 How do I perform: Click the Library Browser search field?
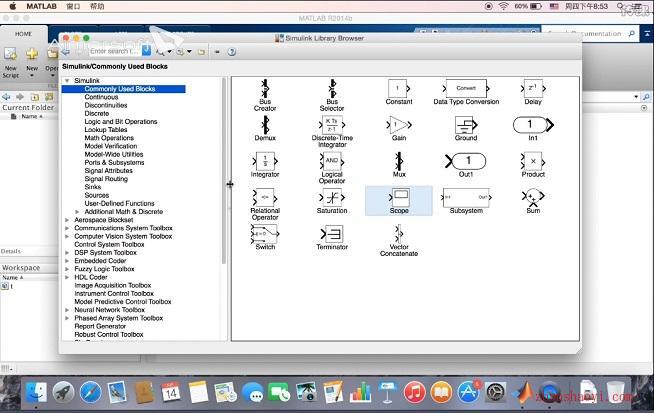(x=115, y=51)
